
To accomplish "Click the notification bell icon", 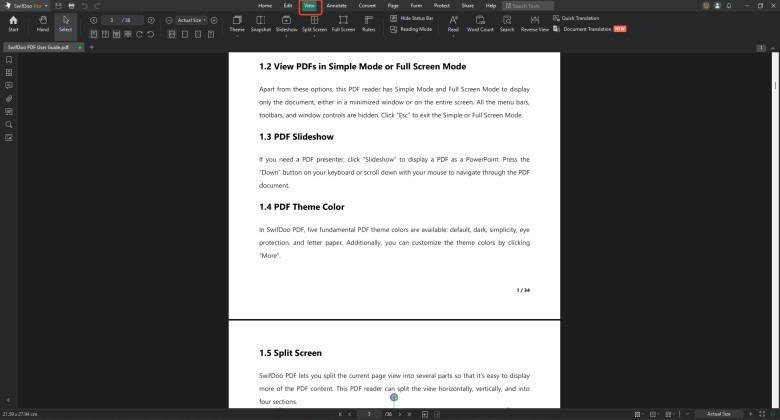I will [x=729, y=6].
